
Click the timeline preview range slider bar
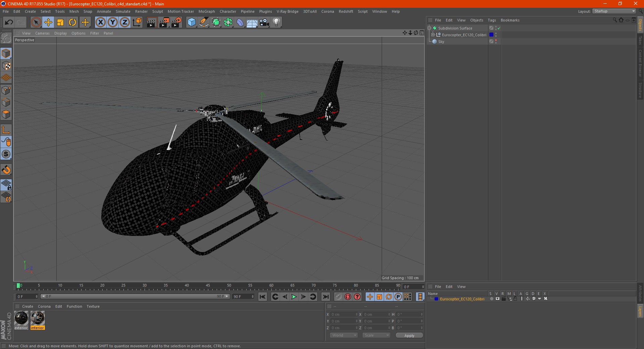coord(135,296)
